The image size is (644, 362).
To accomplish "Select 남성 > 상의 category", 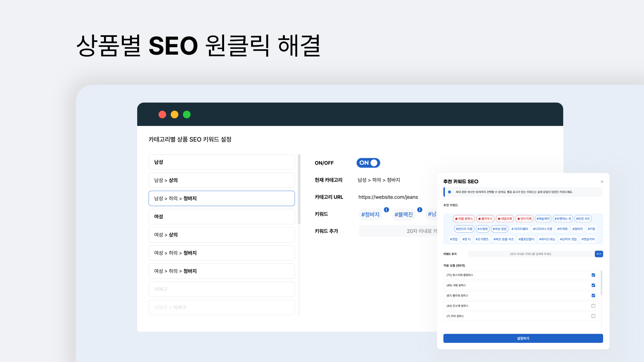I will pos(221,180).
